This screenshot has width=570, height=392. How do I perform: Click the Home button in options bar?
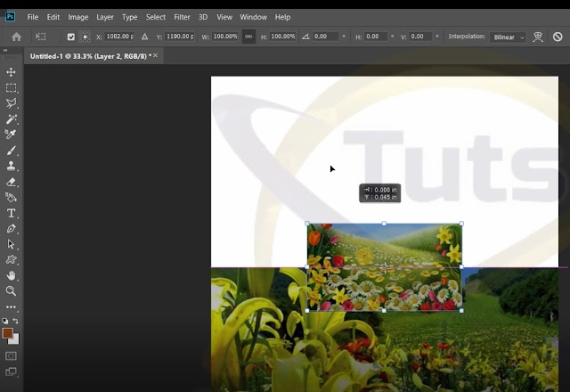[x=16, y=37]
